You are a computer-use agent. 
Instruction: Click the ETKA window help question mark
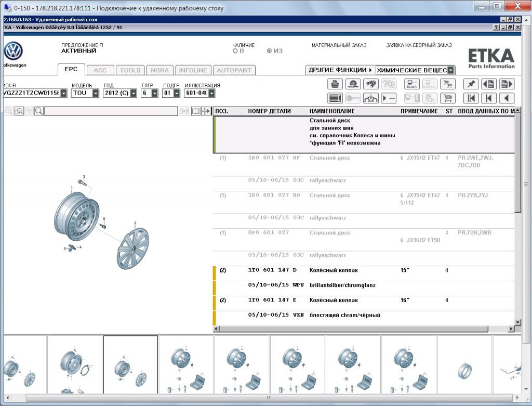click(497, 28)
